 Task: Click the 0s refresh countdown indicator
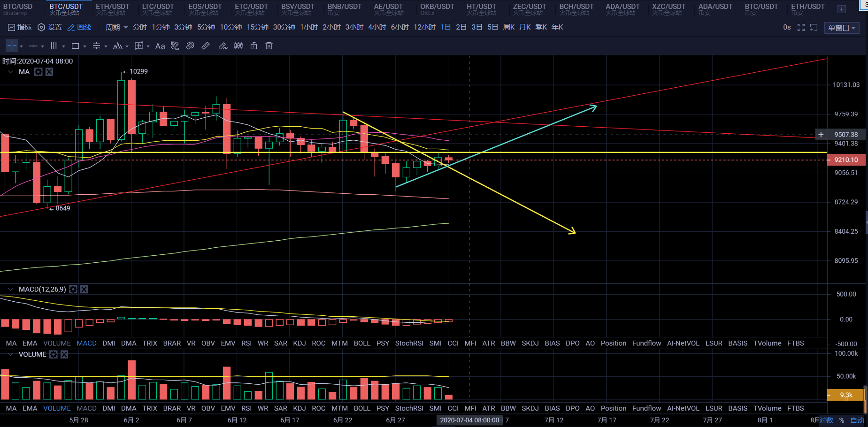787,27
